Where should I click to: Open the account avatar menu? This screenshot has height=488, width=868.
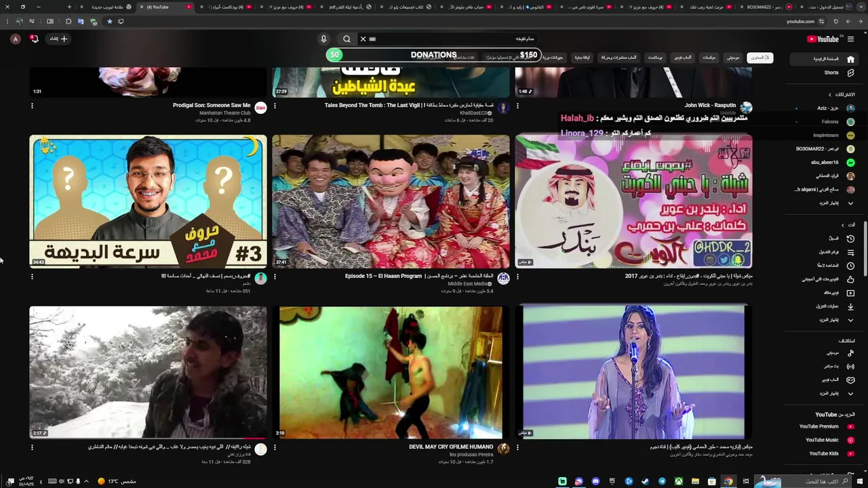point(16,39)
